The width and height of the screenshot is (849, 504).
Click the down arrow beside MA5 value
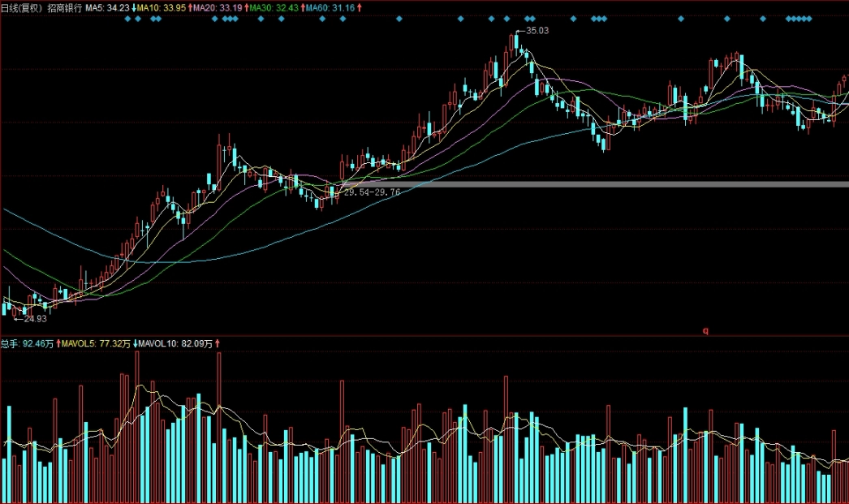[x=135, y=6]
